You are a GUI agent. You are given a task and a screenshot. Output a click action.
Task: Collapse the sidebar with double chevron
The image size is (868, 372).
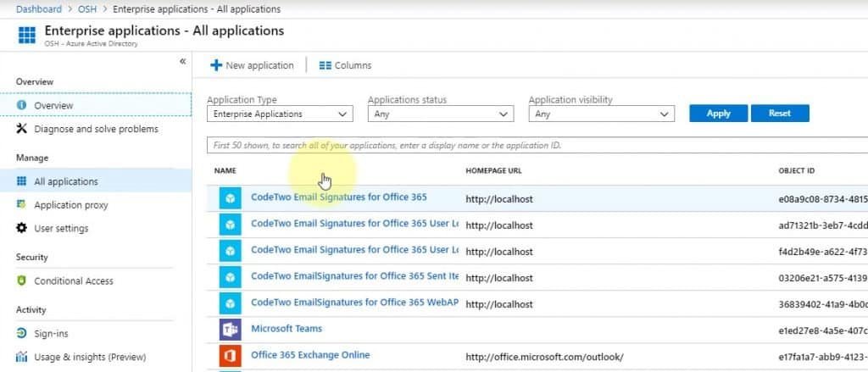point(183,62)
